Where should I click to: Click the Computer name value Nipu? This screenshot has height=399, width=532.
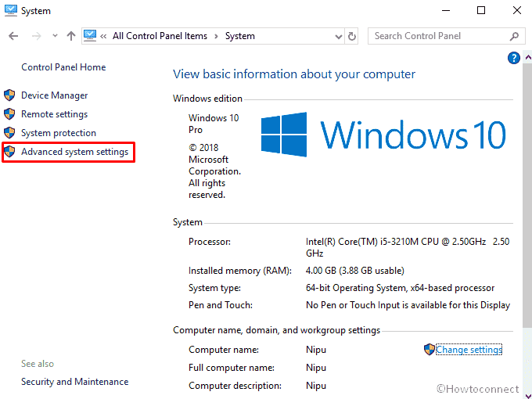[316, 350]
